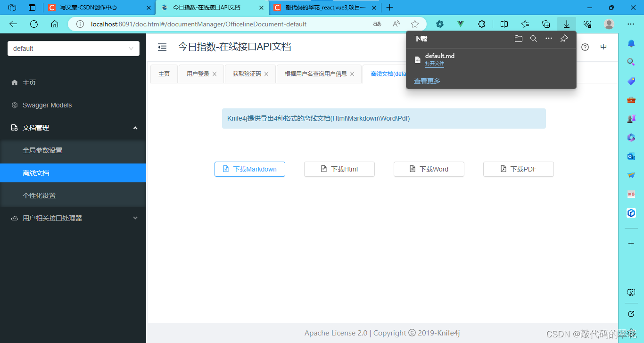Open Collections icon in toolbar
The width and height of the screenshot is (644, 343).
tap(546, 24)
